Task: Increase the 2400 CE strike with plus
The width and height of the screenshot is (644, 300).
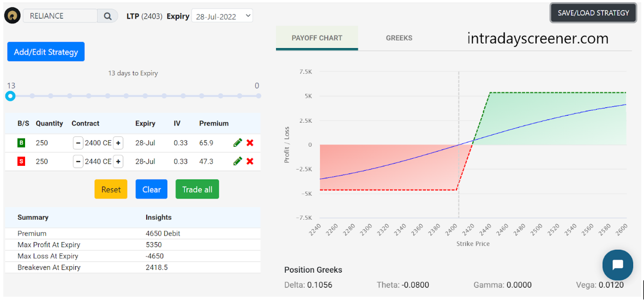Action: point(118,143)
